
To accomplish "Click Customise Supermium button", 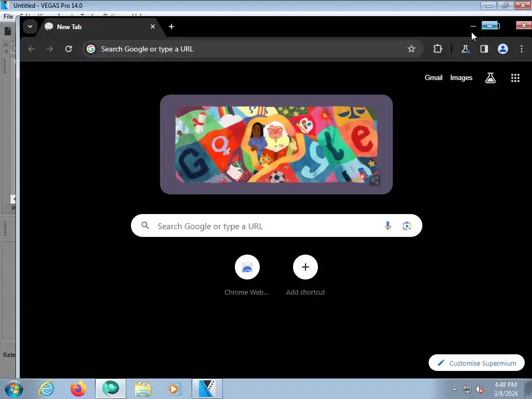I will (x=476, y=363).
